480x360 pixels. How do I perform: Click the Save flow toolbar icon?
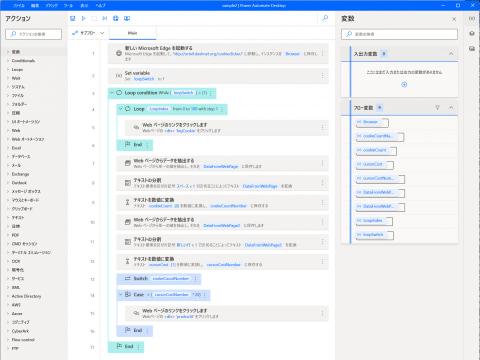73,18
